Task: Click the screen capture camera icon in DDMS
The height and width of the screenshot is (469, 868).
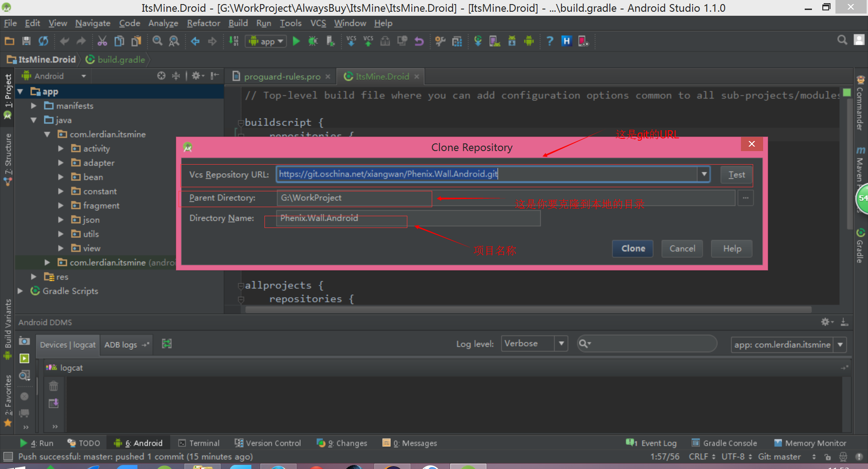Action: [24, 341]
